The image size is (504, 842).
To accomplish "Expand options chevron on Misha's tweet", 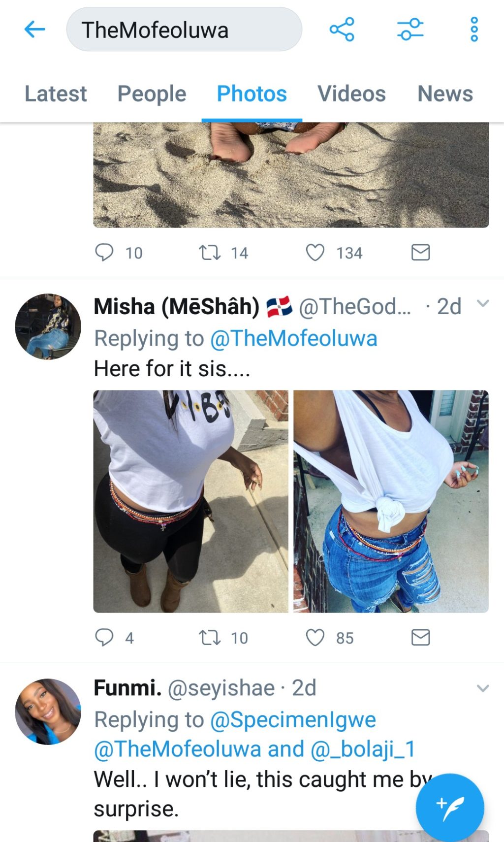I will (x=483, y=304).
